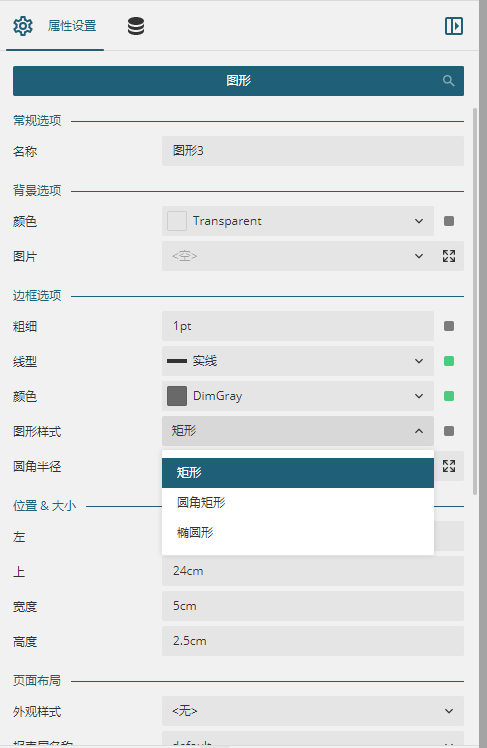The image size is (487, 748).
Task: Click the DimGray border color swatch
Action: tap(177, 396)
